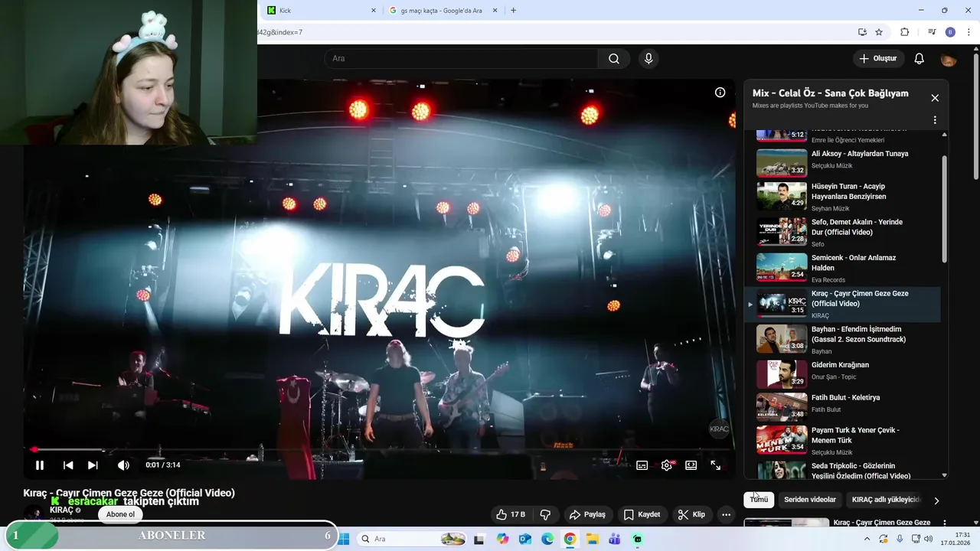Focus the YouTube 'Ara' search box
This screenshot has width=980, height=551.
pyautogui.click(x=461, y=59)
